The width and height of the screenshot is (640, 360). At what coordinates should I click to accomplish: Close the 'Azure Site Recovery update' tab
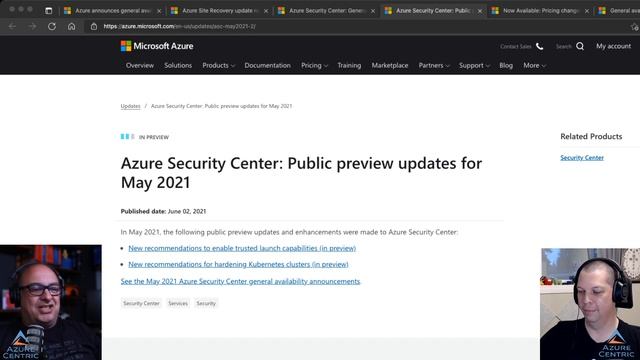point(266,11)
